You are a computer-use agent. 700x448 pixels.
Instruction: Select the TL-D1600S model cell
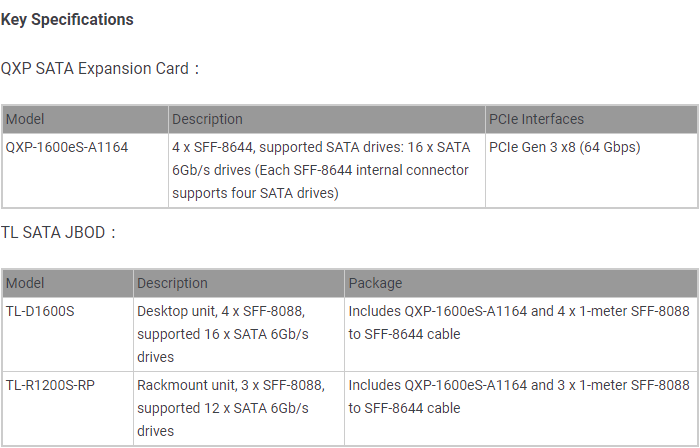pyautogui.click(x=41, y=311)
